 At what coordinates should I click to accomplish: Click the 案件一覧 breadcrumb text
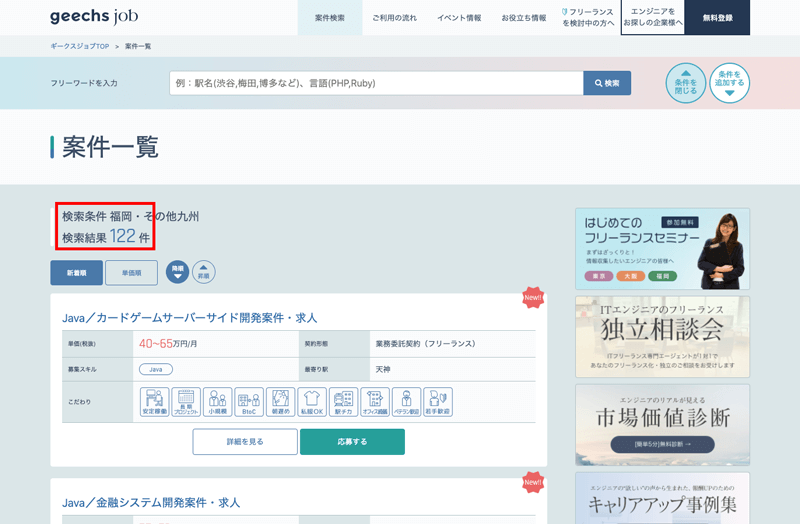point(138,46)
